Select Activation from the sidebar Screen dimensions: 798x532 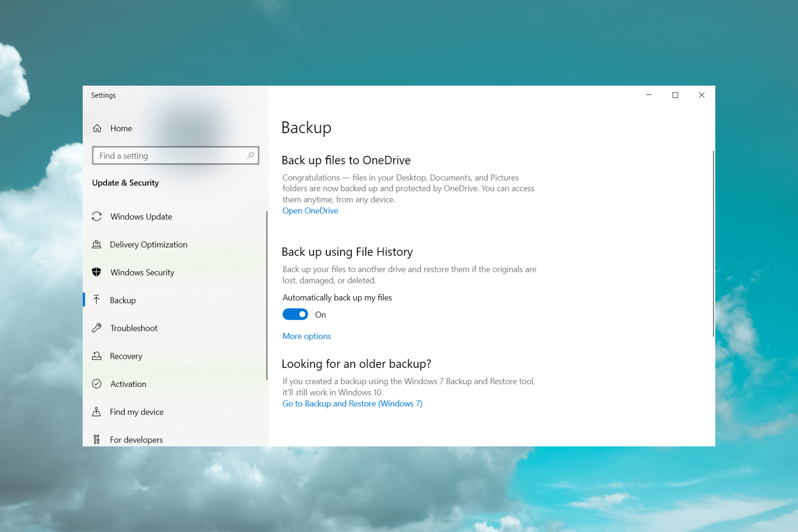pyautogui.click(x=128, y=384)
